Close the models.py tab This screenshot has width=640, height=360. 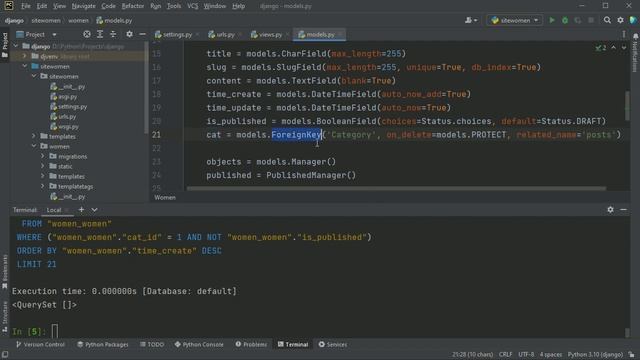coord(340,35)
